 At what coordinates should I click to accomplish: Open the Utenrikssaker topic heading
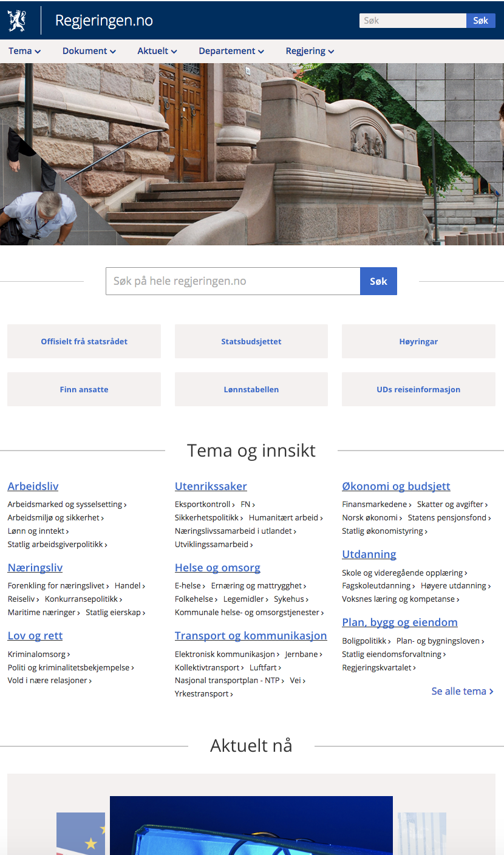click(211, 486)
